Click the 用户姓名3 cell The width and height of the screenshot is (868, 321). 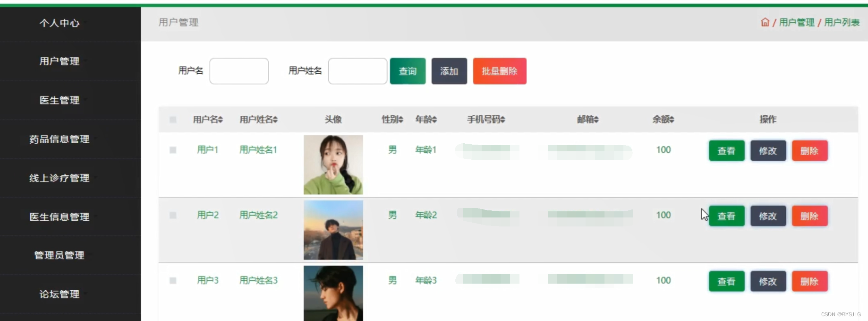[x=258, y=280]
